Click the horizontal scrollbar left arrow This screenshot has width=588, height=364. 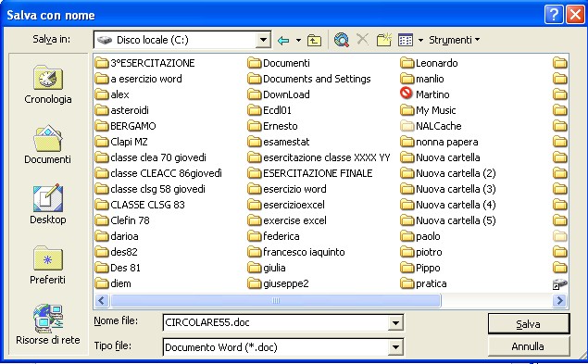pyautogui.click(x=102, y=301)
